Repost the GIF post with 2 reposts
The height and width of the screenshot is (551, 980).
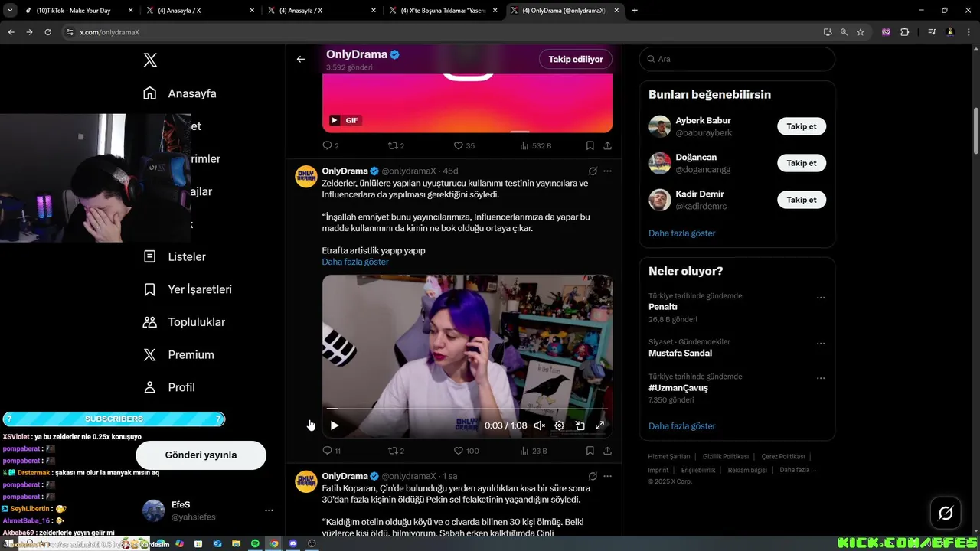[x=396, y=145]
